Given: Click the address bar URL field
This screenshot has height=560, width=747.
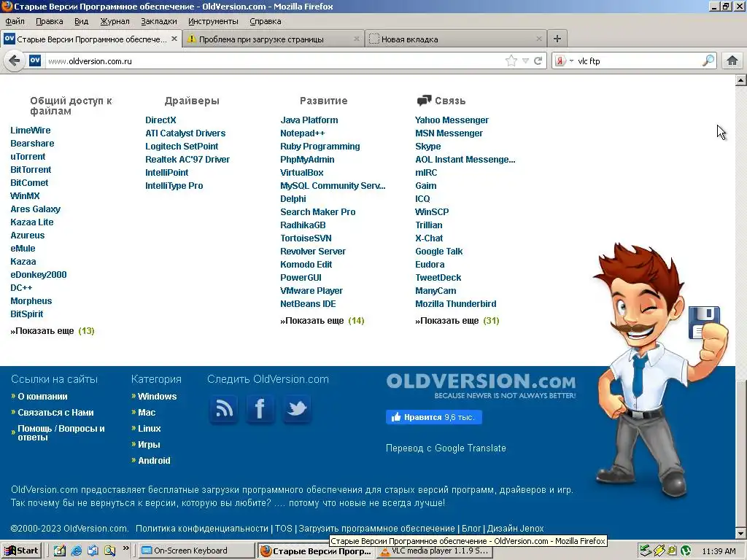Looking at the screenshot, I should click(274, 61).
